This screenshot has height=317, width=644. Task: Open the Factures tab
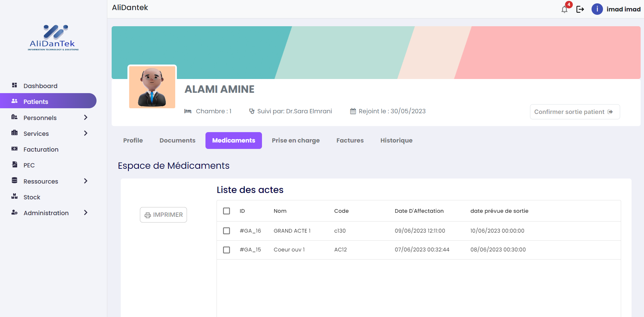350,141
